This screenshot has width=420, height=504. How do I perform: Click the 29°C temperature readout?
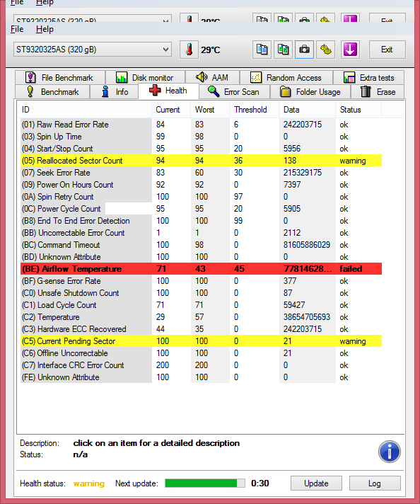211,50
